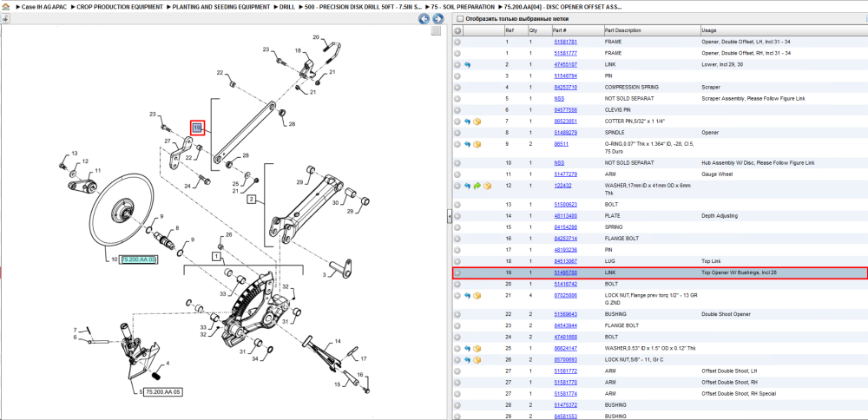The height and width of the screenshot is (420, 868).
Task: Select callout 19 in the diagram
Action: (x=197, y=128)
